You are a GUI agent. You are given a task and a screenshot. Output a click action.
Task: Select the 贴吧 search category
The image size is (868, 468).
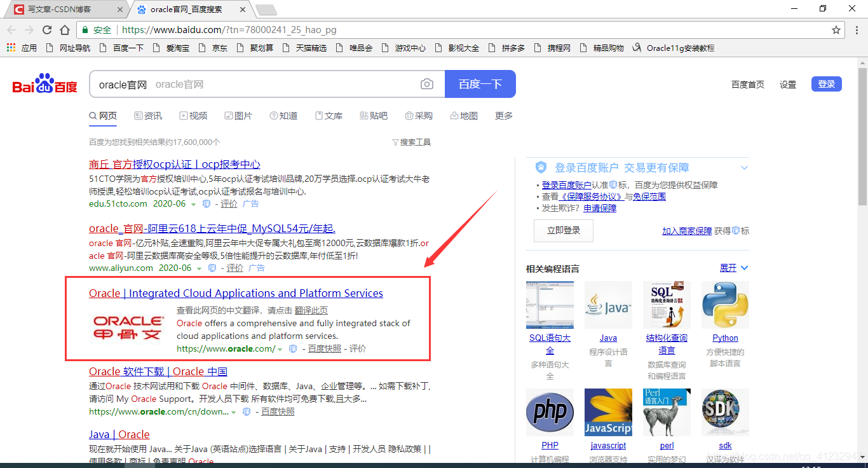coord(374,116)
